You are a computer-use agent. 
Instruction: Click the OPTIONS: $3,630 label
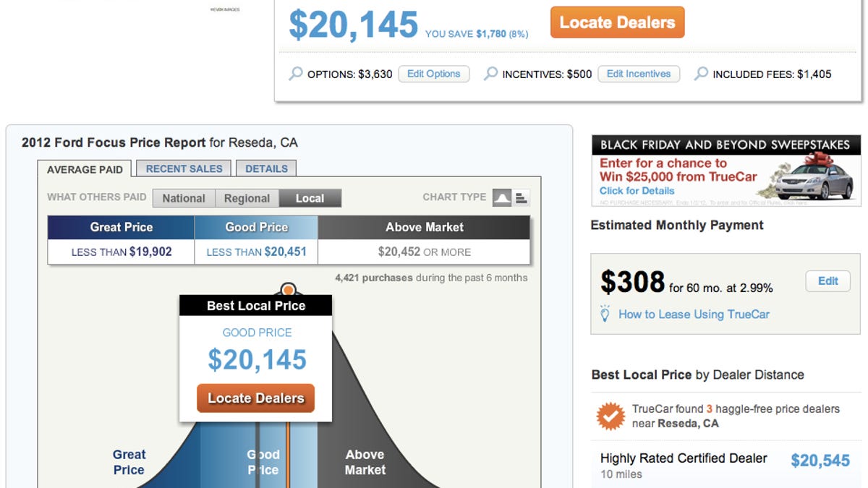pyautogui.click(x=350, y=74)
